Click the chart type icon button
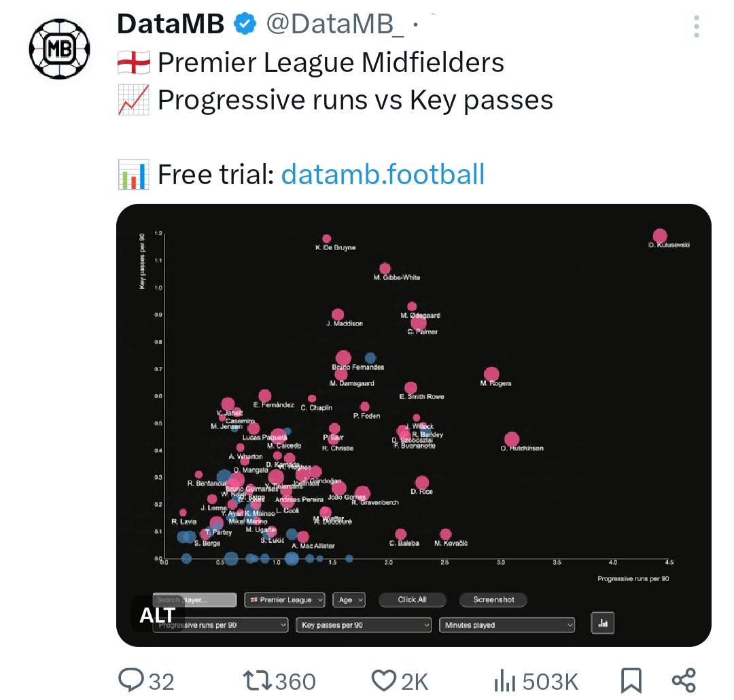Screen dimensions: 734x700 coord(602,623)
